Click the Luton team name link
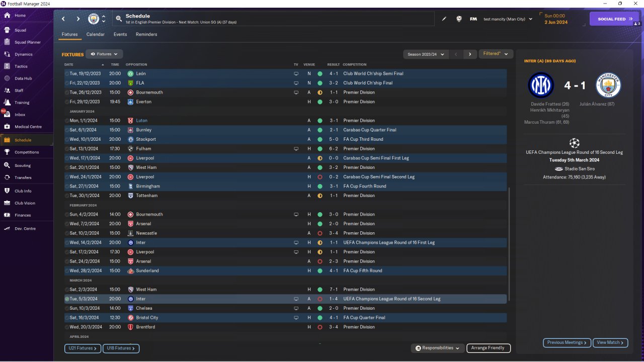 142,121
